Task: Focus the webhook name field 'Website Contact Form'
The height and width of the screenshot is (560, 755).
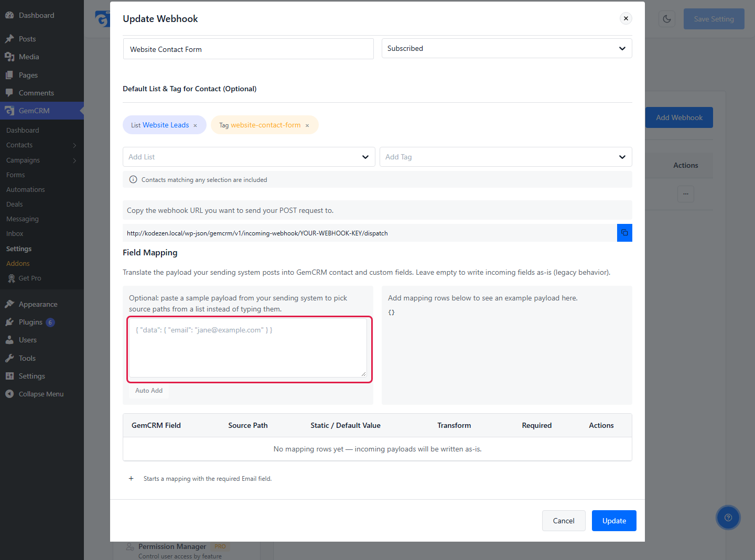Action: [x=249, y=49]
